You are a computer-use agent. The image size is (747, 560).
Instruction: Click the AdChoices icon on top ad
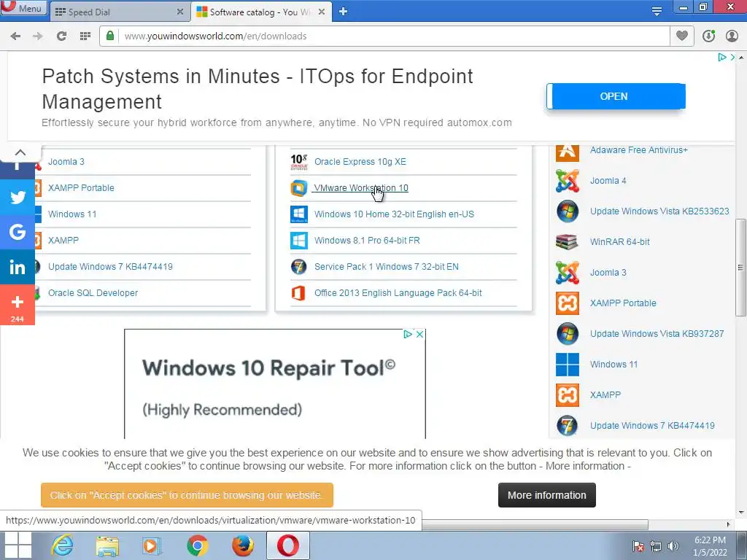click(722, 57)
